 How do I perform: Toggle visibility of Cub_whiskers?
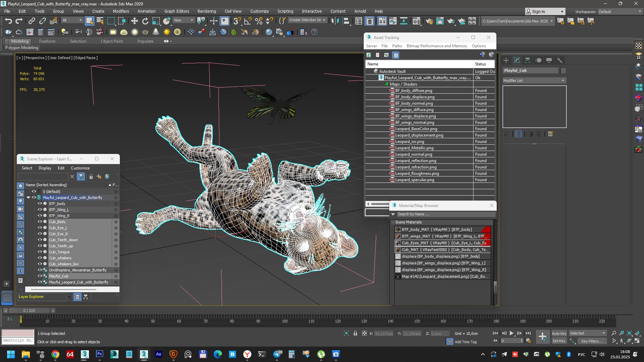pyautogui.click(x=40, y=258)
